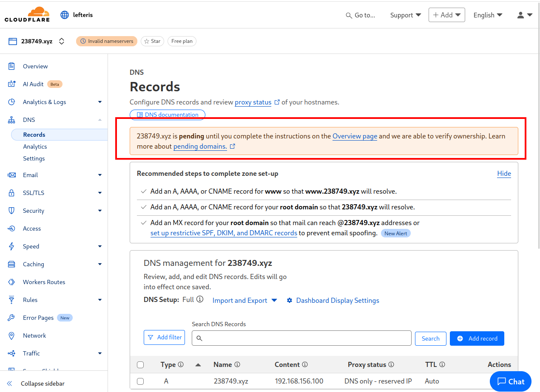Open Import and Export dropdown
Image resolution: width=540 pixels, height=392 pixels.
(x=244, y=300)
